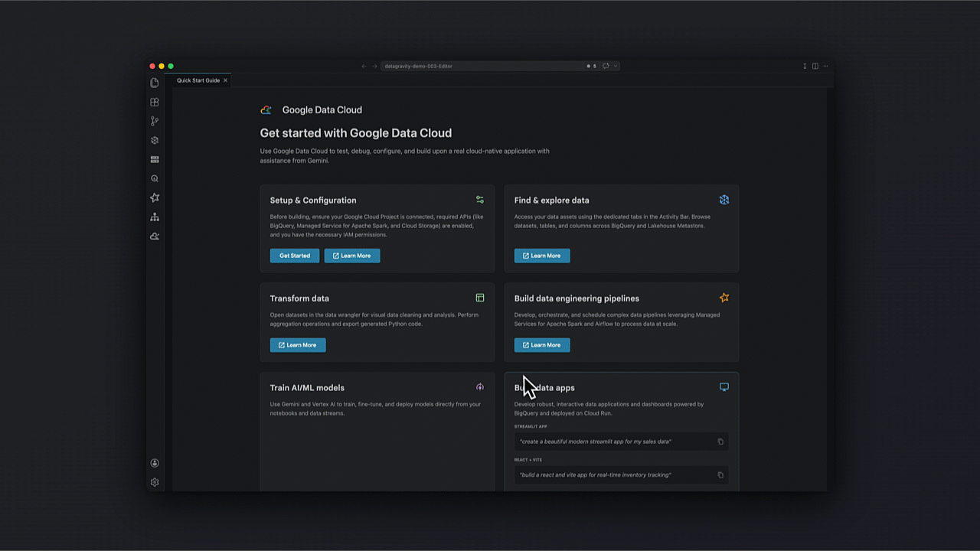Copy the react and vite app prompt
This screenshot has width=980, height=551.
[x=720, y=475]
